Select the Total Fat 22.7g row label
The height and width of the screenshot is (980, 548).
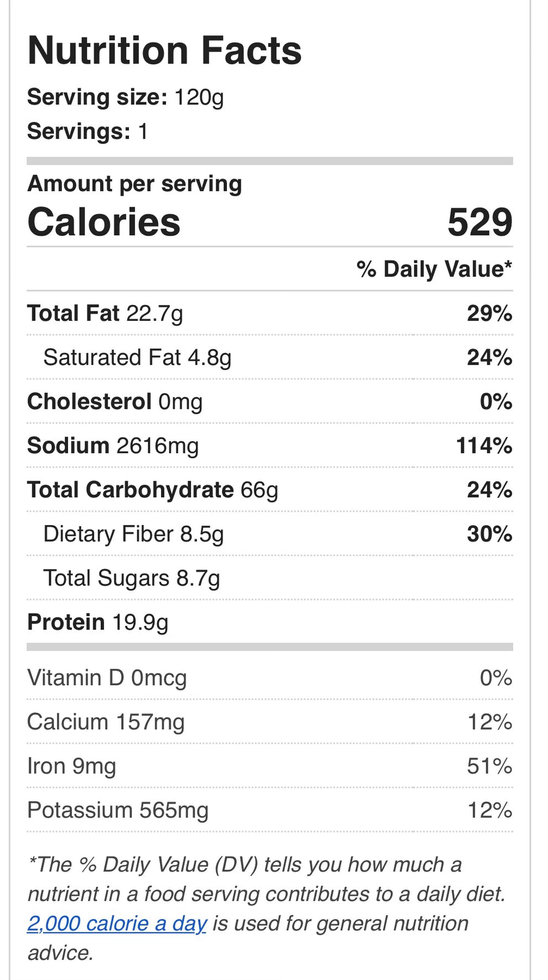[105, 314]
